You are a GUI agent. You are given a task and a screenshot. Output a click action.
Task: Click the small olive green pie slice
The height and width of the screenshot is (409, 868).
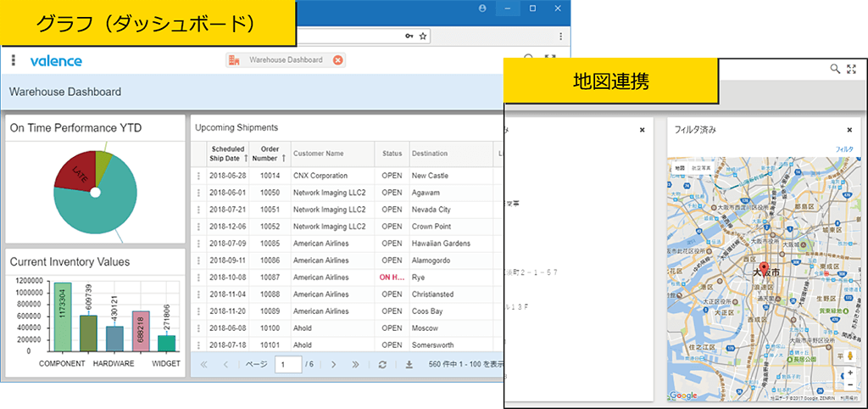tap(103, 165)
